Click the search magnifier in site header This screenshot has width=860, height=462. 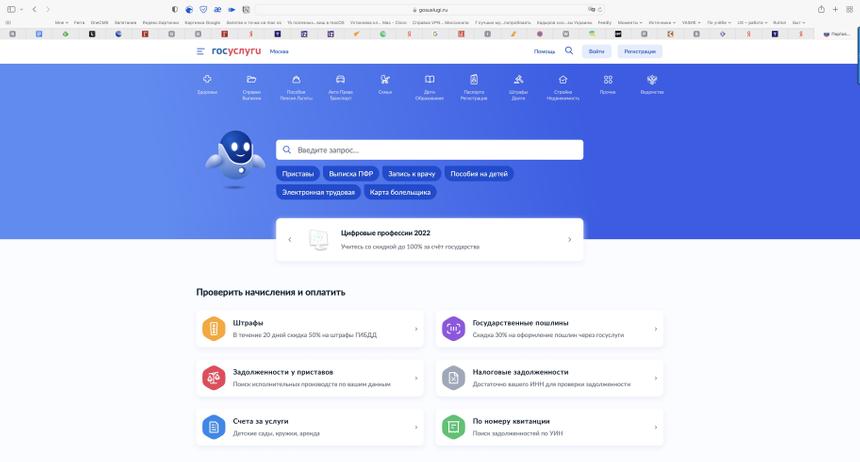(569, 50)
